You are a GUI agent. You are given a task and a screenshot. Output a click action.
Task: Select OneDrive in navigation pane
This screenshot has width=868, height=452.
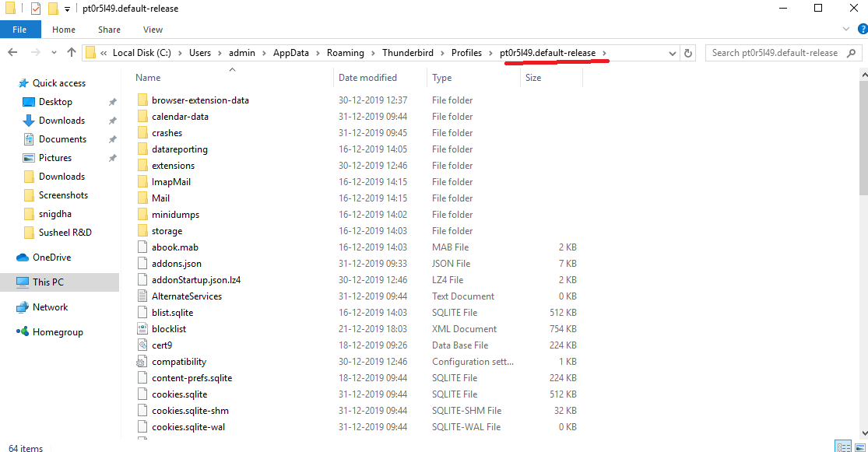(51, 258)
